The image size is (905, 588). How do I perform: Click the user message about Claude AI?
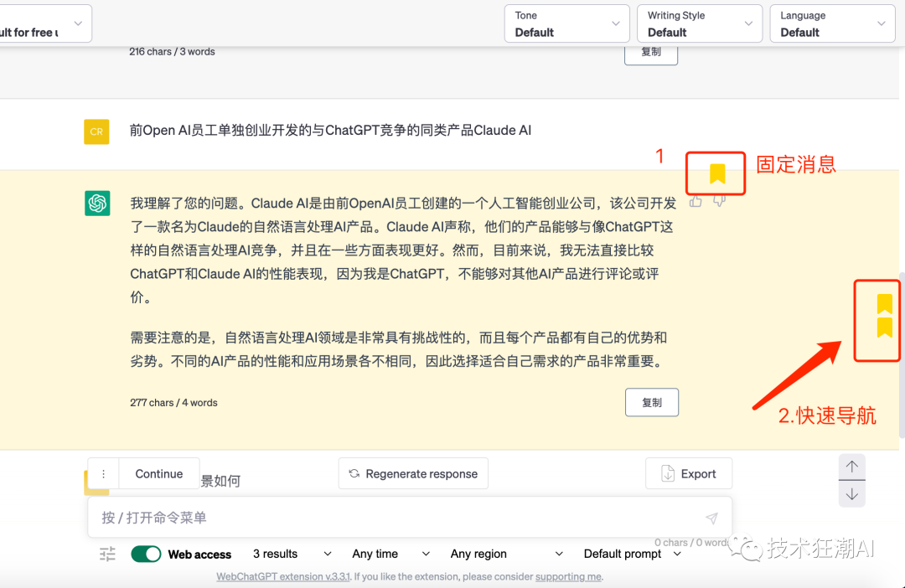tap(330, 131)
